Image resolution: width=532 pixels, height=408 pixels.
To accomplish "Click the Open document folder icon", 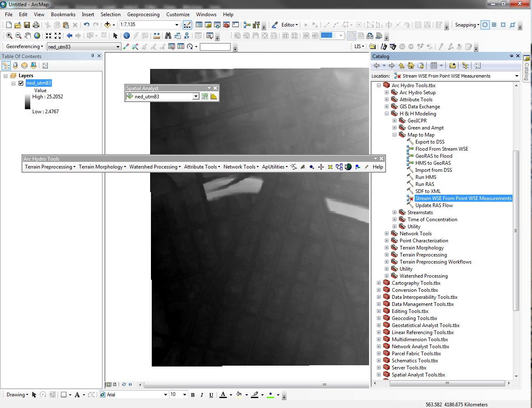I will point(18,25).
